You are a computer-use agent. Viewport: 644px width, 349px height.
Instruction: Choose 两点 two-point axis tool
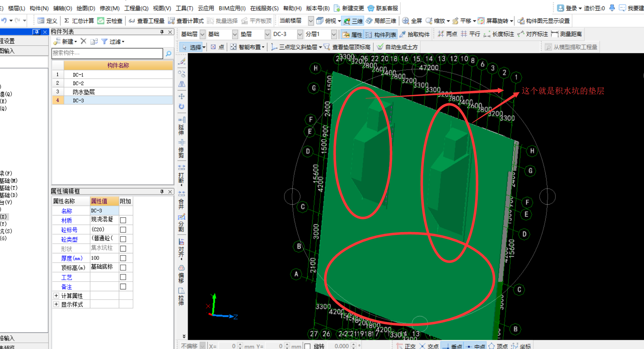(x=447, y=34)
